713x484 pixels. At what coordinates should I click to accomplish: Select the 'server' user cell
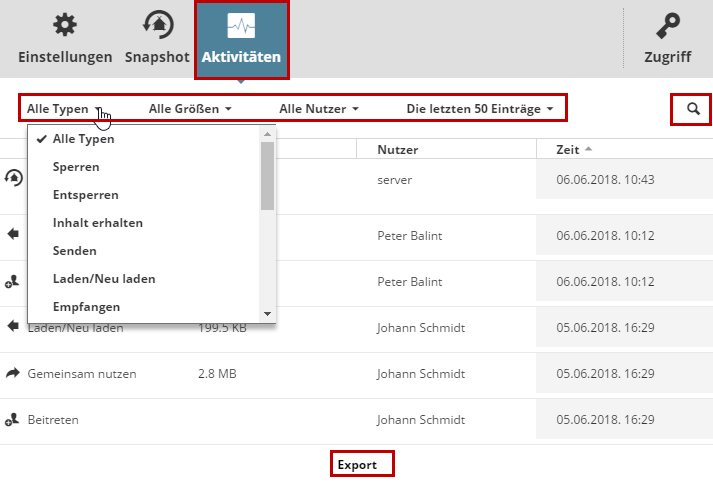point(395,180)
